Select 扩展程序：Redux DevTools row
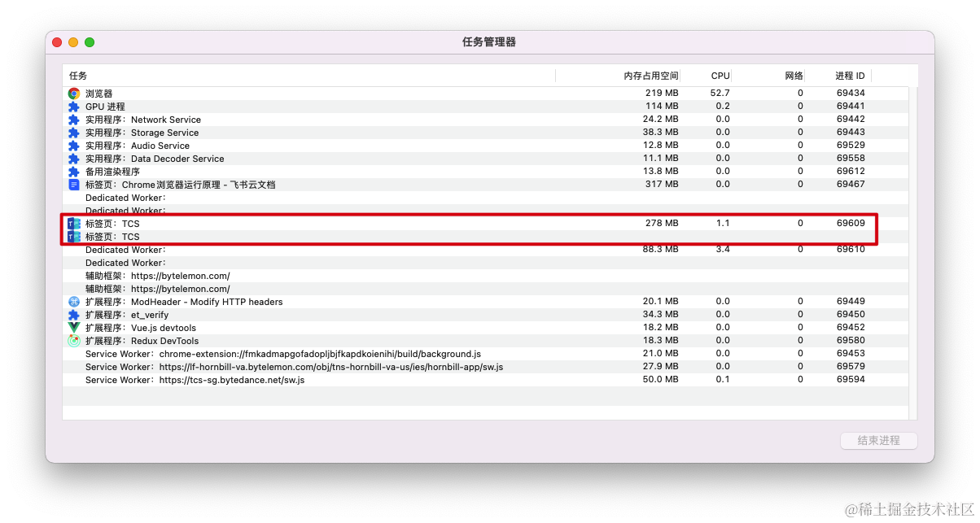The height and width of the screenshot is (523, 980). coord(485,341)
